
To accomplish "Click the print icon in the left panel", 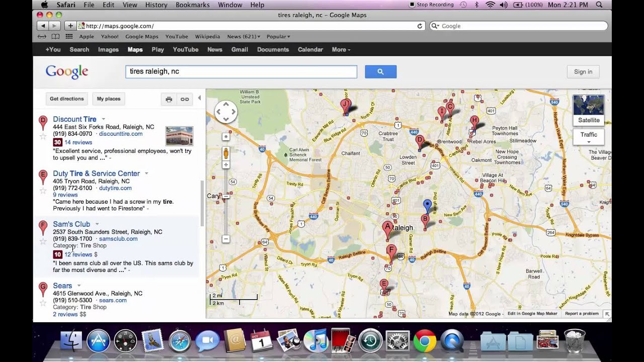I will click(169, 99).
